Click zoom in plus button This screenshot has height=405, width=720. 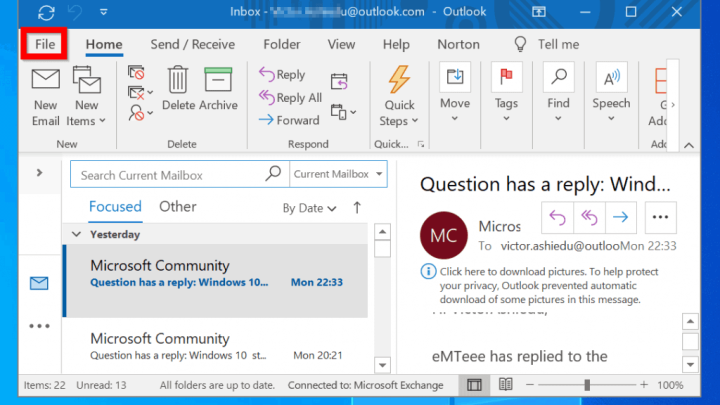pyautogui.click(x=644, y=385)
